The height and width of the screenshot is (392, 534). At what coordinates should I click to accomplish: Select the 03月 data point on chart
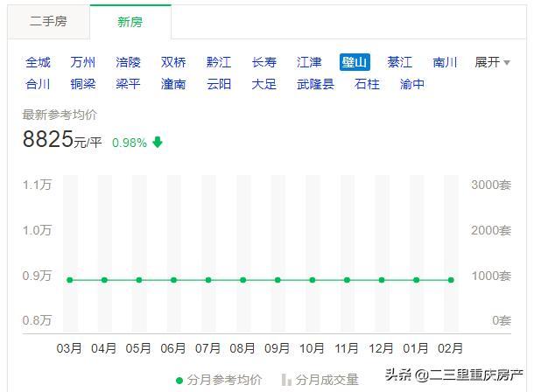click(x=70, y=280)
